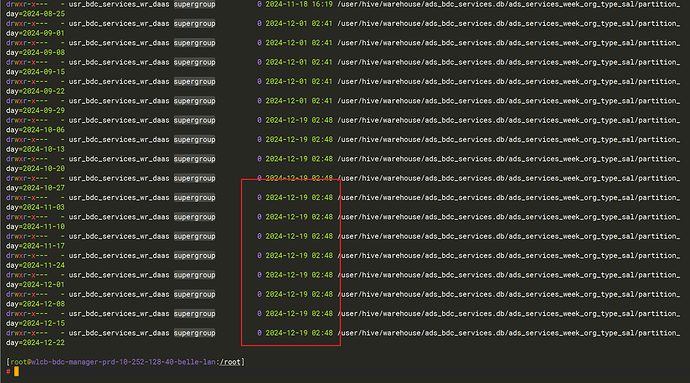Click the day=2024-12-01 partition text
This screenshot has height=383, width=690.
click(x=35, y=285)
